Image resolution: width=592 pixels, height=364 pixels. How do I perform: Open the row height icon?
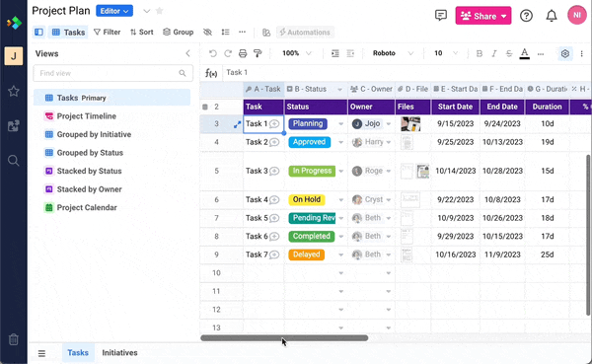pos(225,33)
